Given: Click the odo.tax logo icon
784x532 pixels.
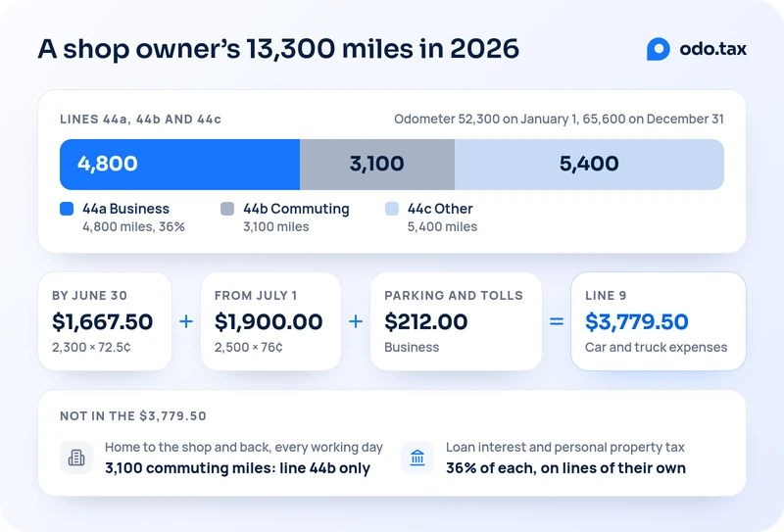Looking at the screenshot, I should [658, 49].
